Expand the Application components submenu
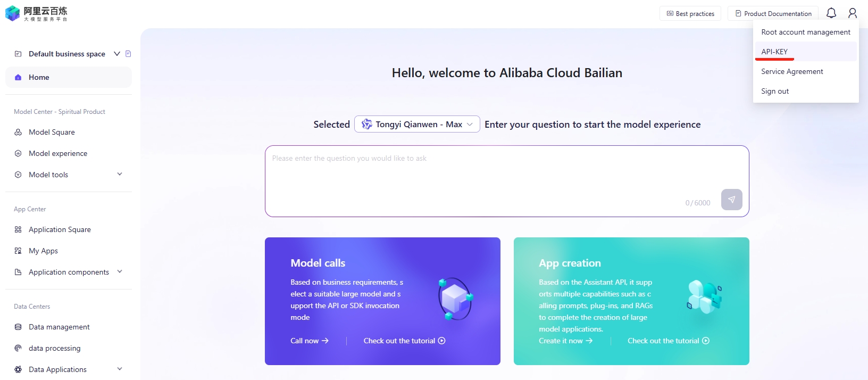Viewport: 868px width, 380px height. pyautogui.click(x=120, y=271)
